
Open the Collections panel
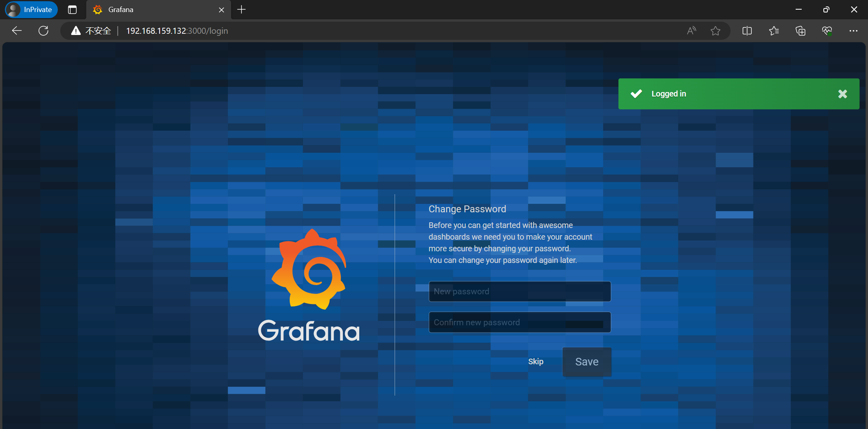[x=800, y=31]
